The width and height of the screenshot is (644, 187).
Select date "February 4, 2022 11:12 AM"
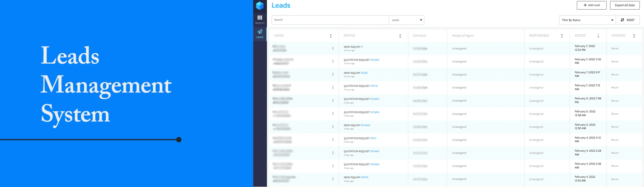point(588,140)
